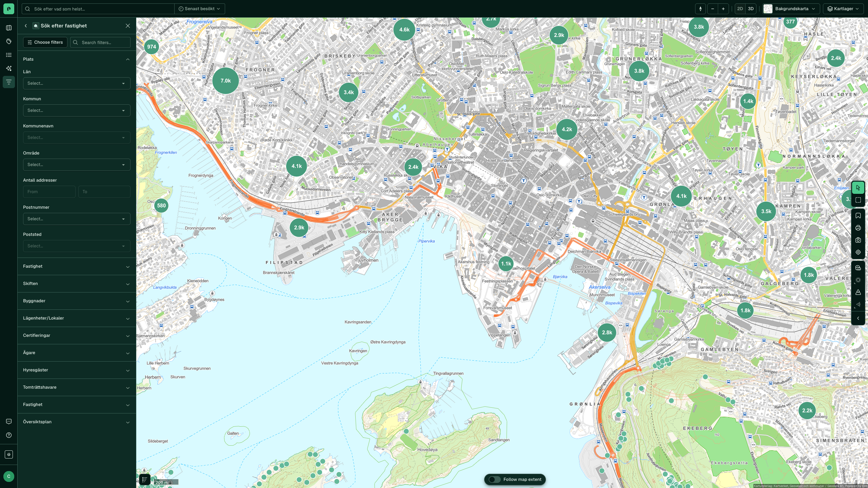
Task: Select the rectangle selection tool
Action: pyautogui.click(x=858, y=200)
